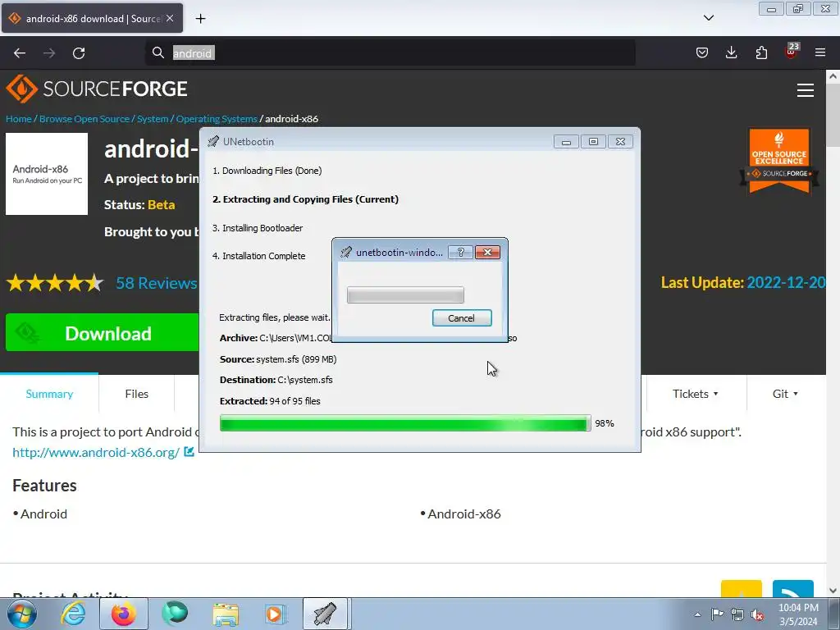Open the 58 Reviews link
840x630 pixels.
click(157, 283)
